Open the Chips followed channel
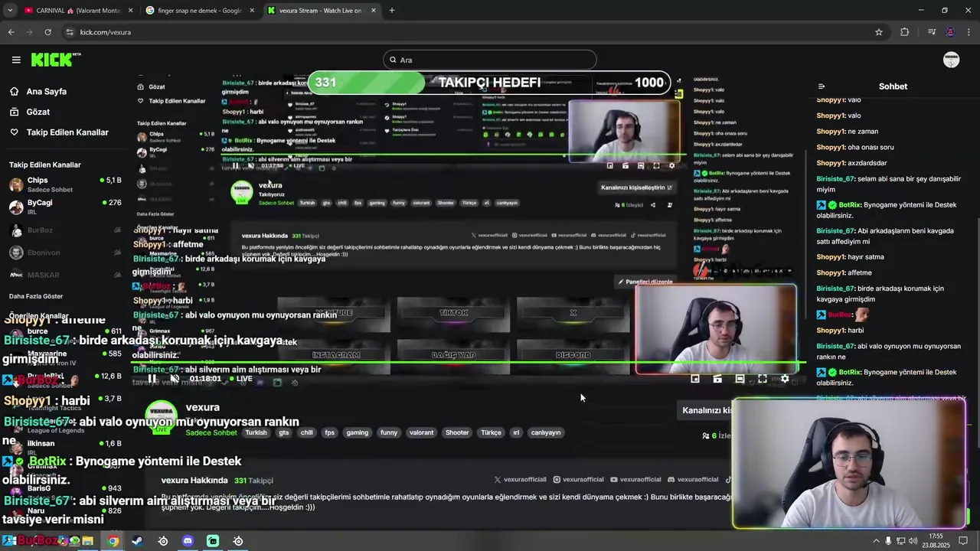Screen dimensions: 980x551 click(x=65, y=184)
